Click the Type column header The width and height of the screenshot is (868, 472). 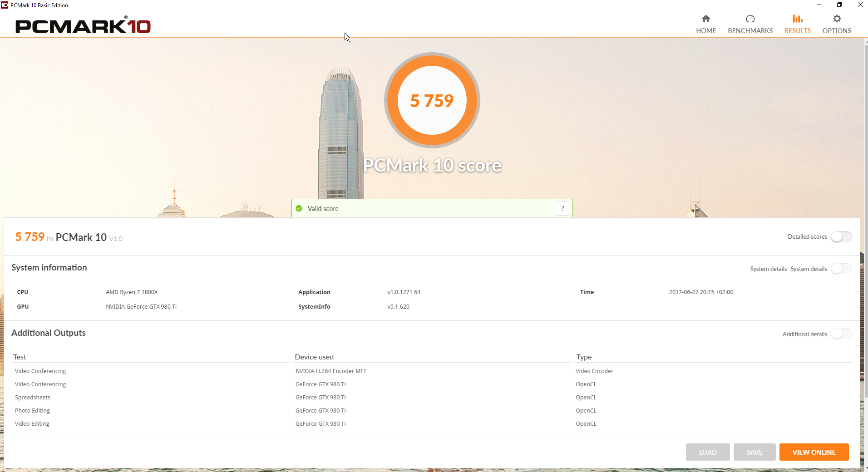point(584,357)
